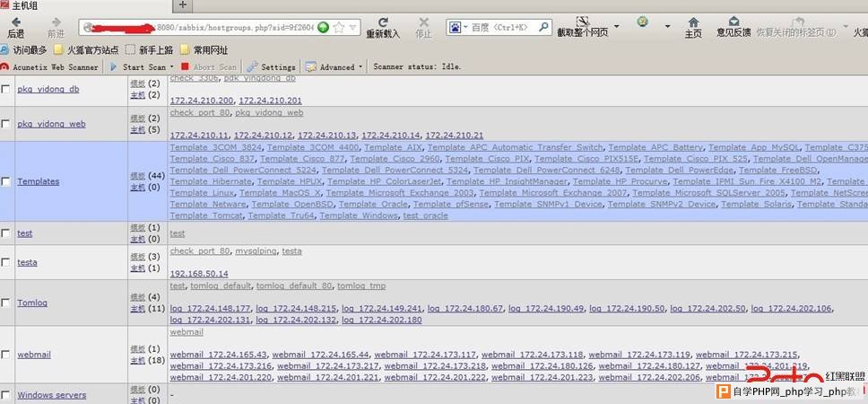
Task: Click the green go arrow in address bar
Action: click(324, 27)
